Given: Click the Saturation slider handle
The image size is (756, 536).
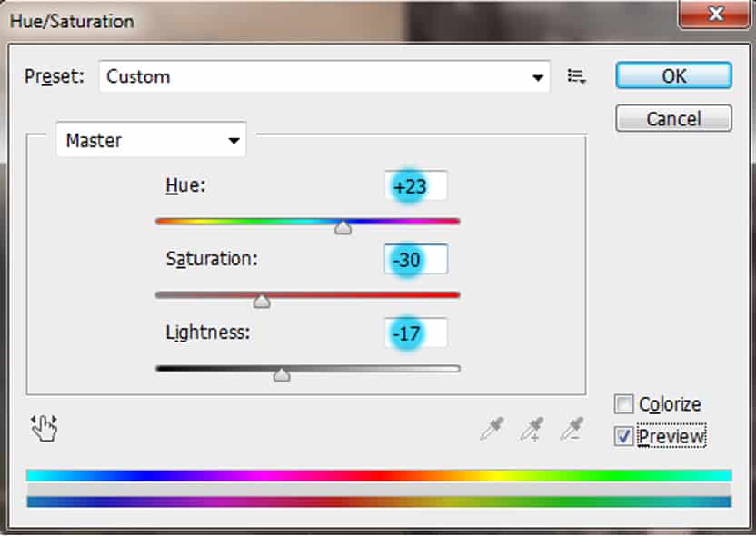Looking at the screenshot, I should click(262, 302).
